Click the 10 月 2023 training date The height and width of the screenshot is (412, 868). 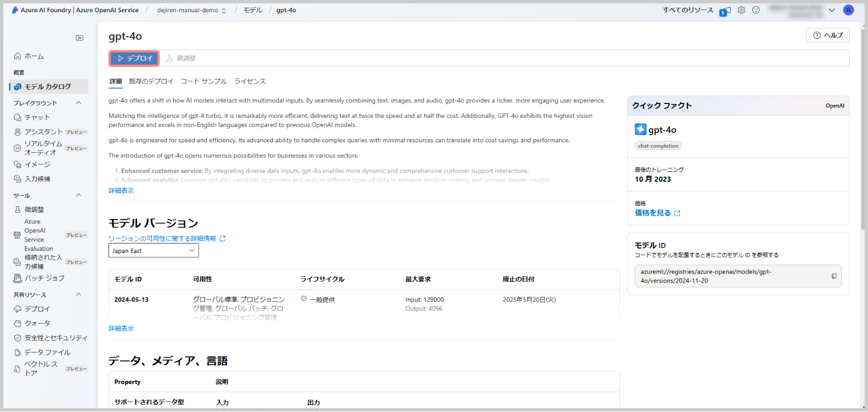(x=653, y=179)
